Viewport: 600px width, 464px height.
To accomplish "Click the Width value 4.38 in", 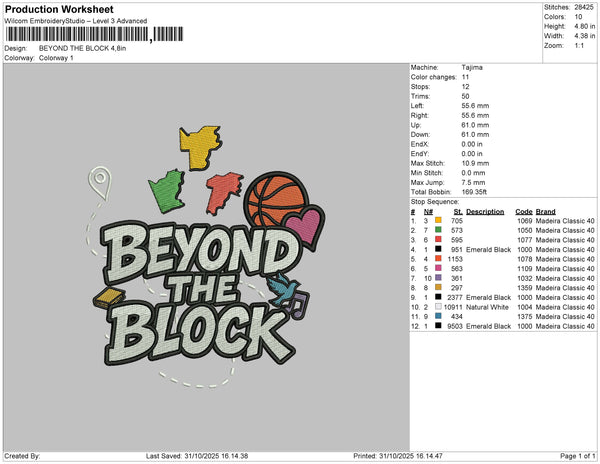I will pyautogui.click(x=584, y=36).
